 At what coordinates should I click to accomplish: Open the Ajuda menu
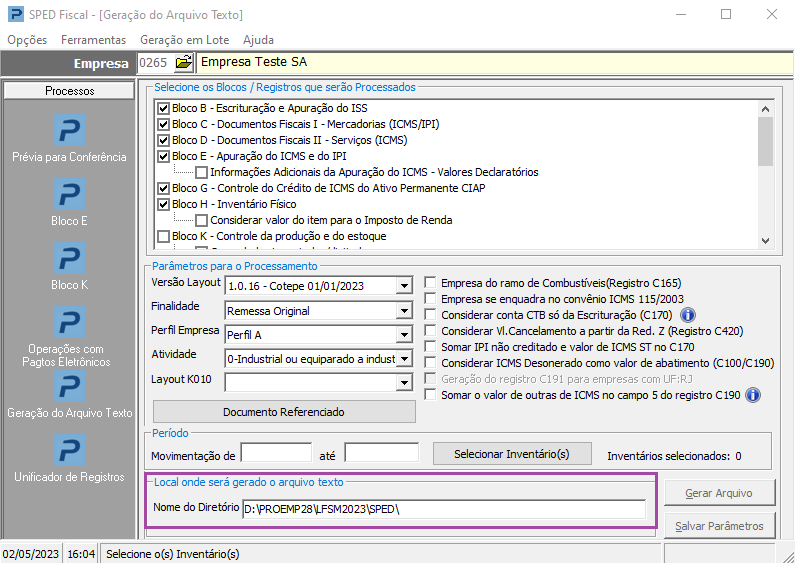click(x=258, y=40)
